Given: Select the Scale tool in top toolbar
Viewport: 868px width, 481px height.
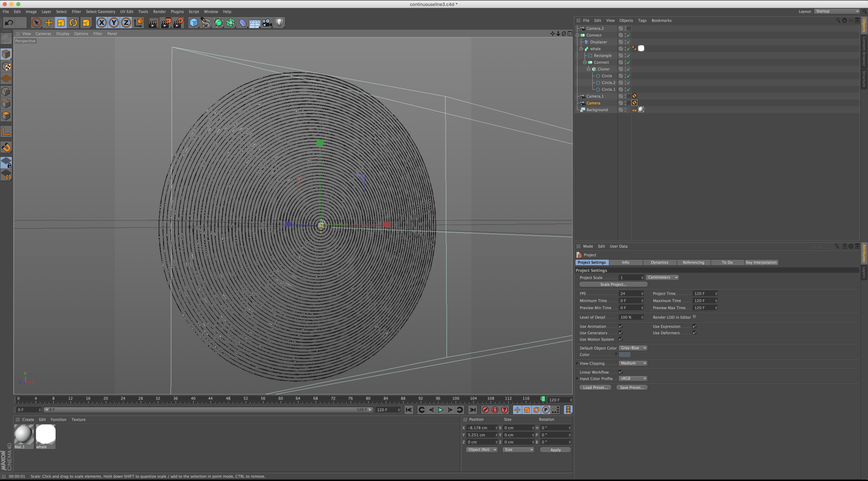Looking at the screenshot, I should (x=61, y=23).
